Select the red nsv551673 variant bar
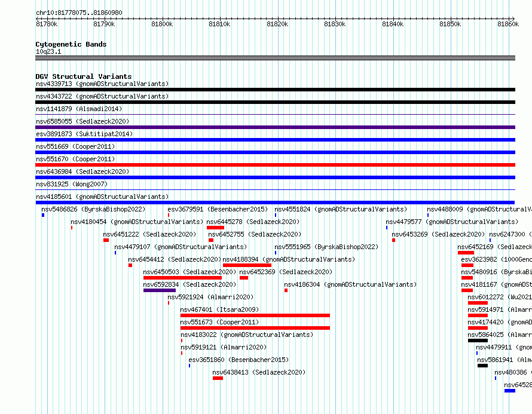This screenshot has height=414, width=532. [255, 328]
